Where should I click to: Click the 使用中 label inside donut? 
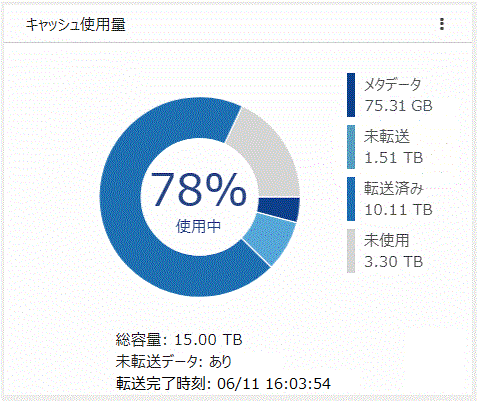point(198,226)
